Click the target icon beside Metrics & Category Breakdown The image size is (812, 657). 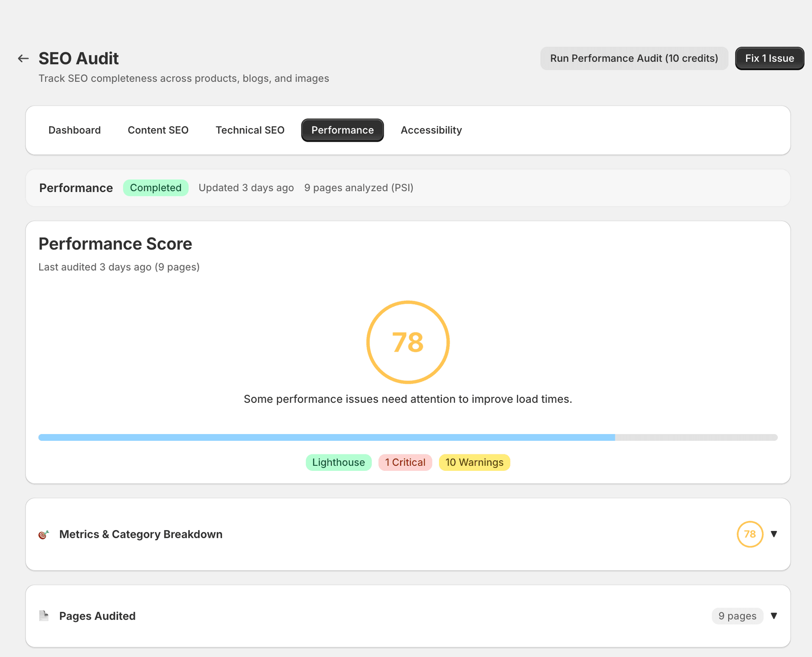coord(44,534)
